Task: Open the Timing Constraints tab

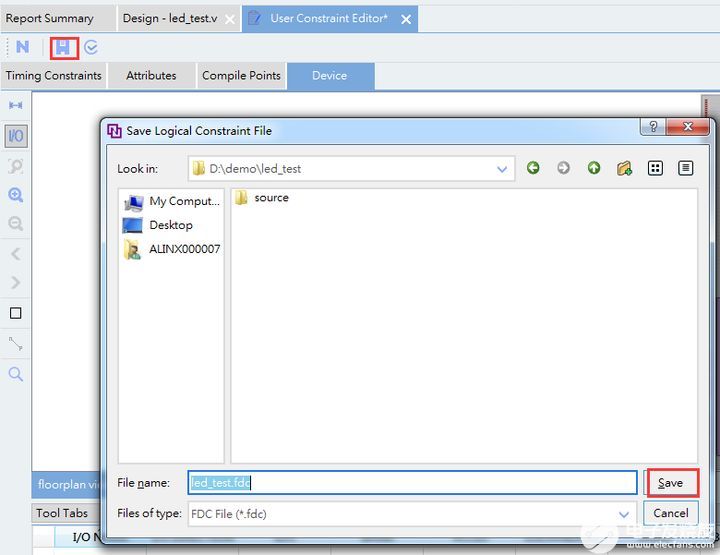Action: coord(54,76)
